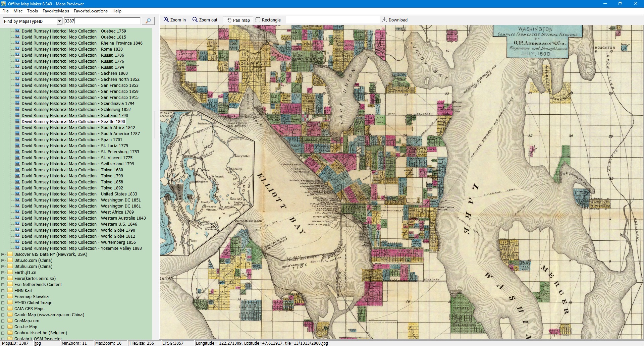Enable the Rectangle selection tool
This screenshot has width=644, height=346.
[x=268, y=20]
